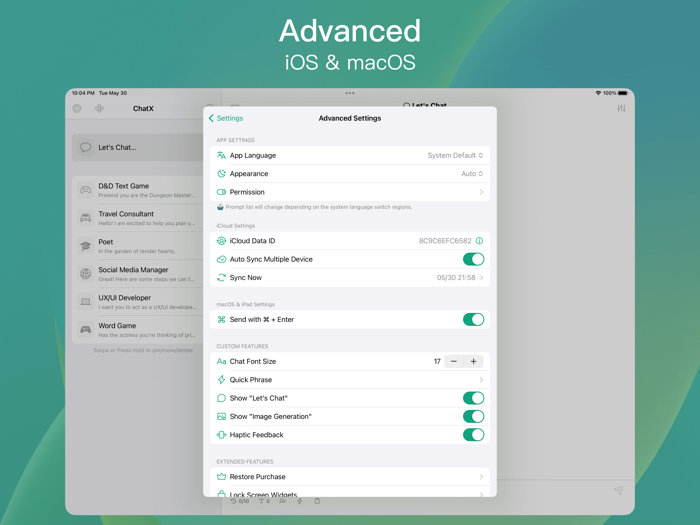Open Word Game chat
The height and width of the screenshot is (525, 700).
138,330
